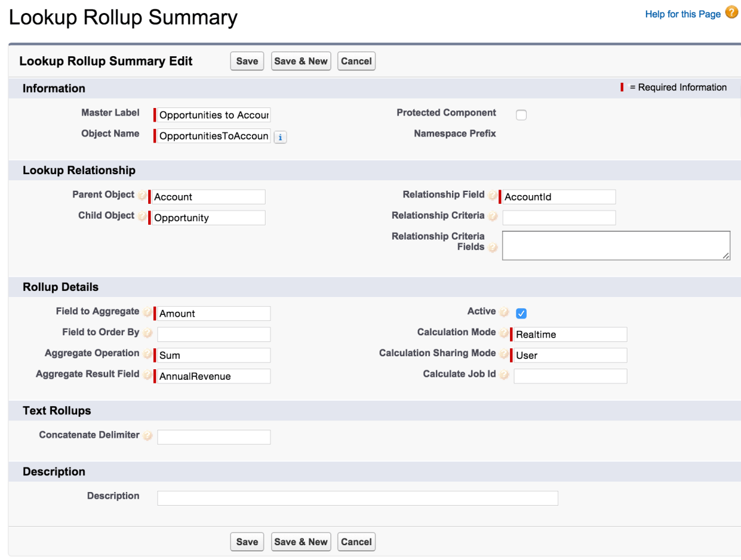
Task: Click into the Description text field
Action: tap(358, 498)
